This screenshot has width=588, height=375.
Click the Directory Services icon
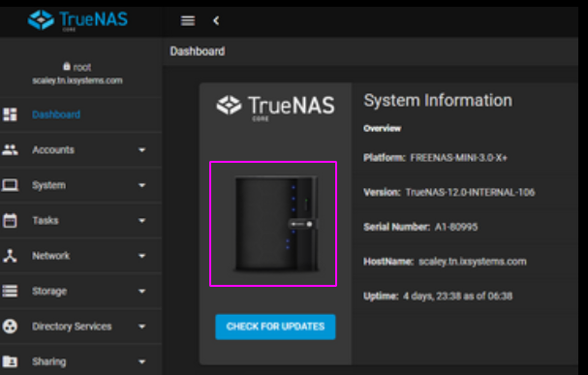tap(10, 327)
